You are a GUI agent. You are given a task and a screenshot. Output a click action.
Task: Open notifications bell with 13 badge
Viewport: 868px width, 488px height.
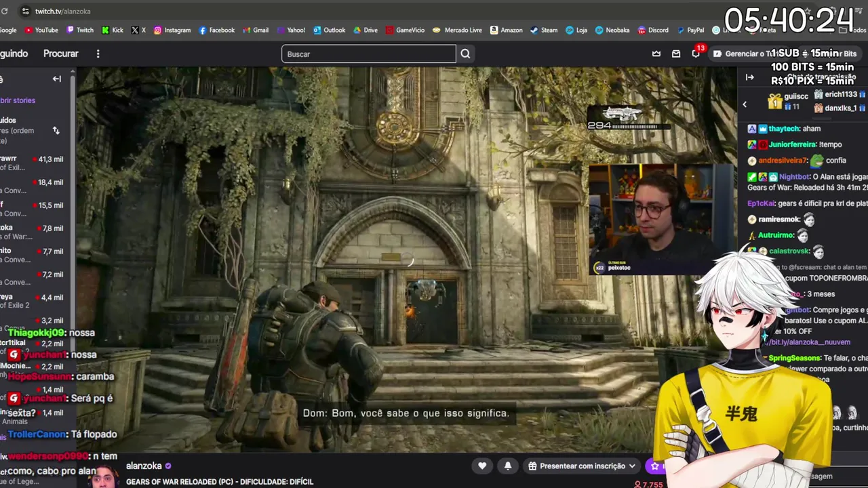696,54
